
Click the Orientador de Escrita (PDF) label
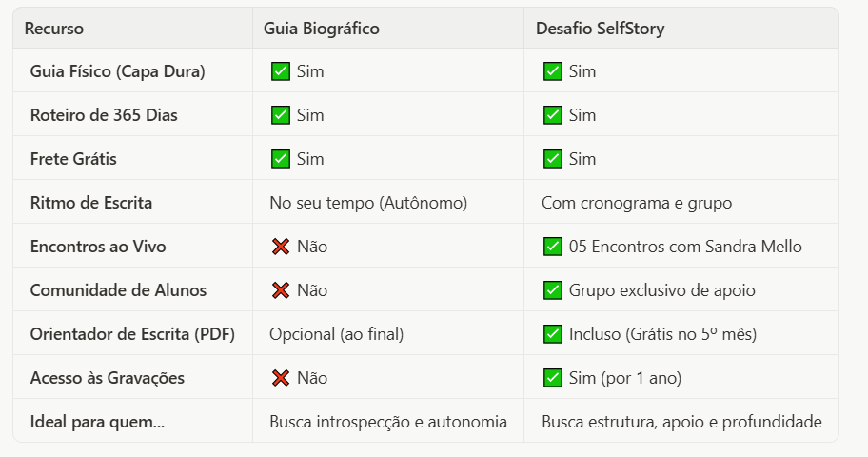(x=132, y=334)
